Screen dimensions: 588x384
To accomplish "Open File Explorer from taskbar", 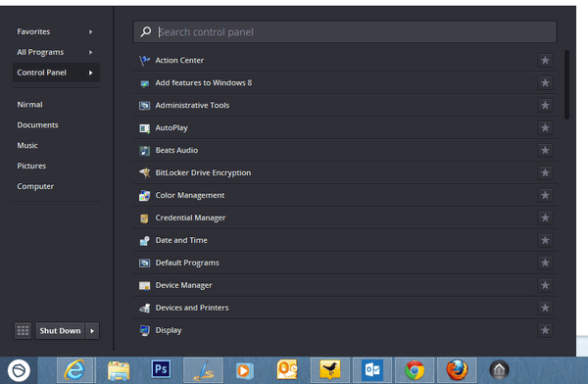I will [119, 370].
